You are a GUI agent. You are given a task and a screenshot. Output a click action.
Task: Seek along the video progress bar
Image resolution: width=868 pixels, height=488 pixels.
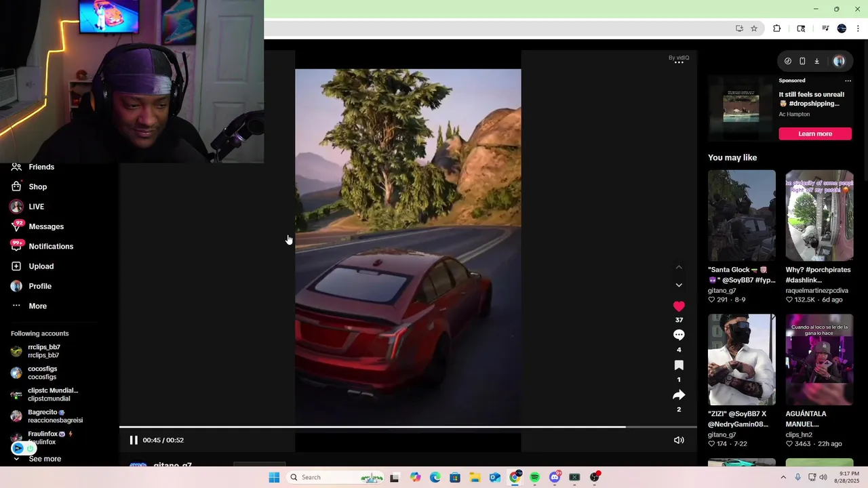click(408, 427)
